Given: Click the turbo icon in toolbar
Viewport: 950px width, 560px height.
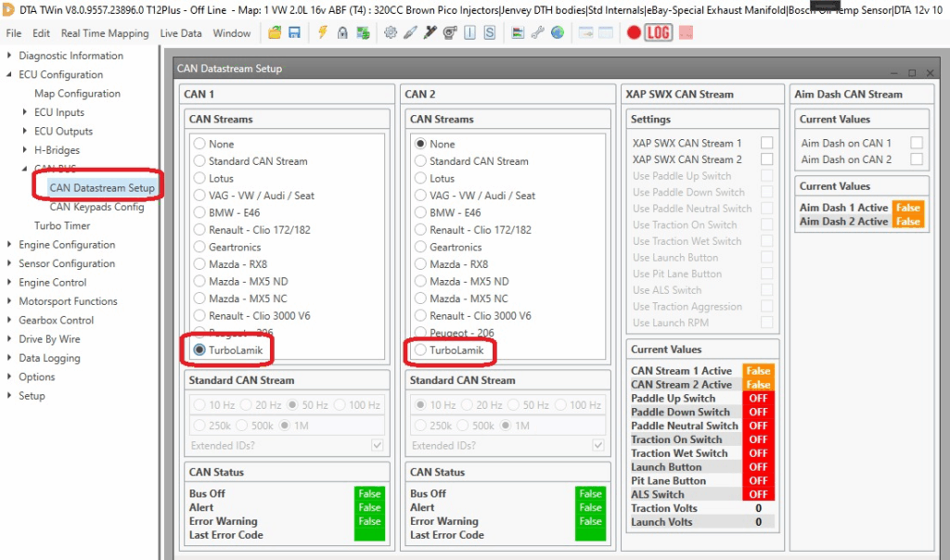Looking at the screenshot, I should [x=450, y=32].
